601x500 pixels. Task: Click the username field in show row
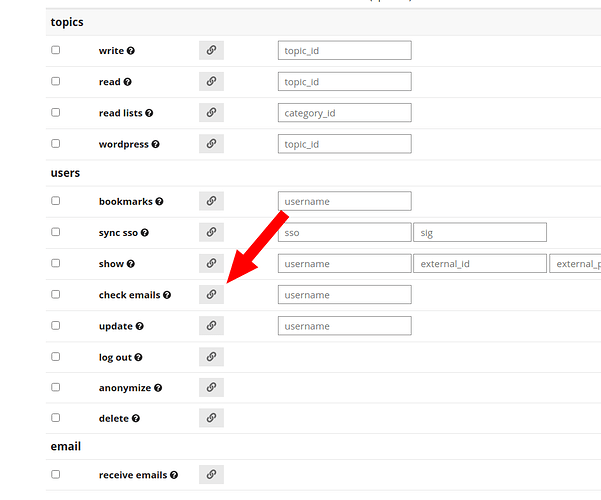click(345, 263)
